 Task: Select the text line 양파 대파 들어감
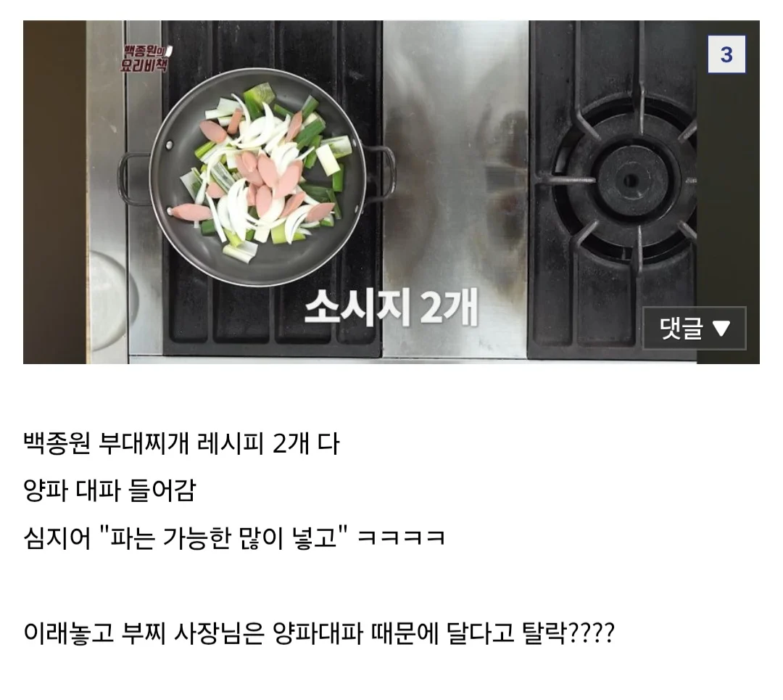point(109,490)
